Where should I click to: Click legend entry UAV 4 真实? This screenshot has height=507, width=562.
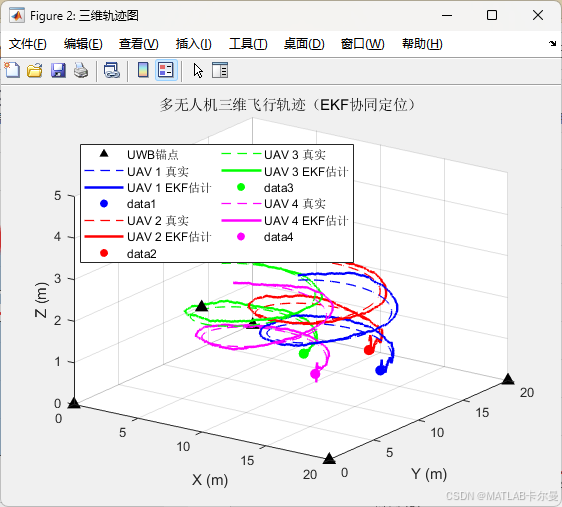tap(295, 204)
